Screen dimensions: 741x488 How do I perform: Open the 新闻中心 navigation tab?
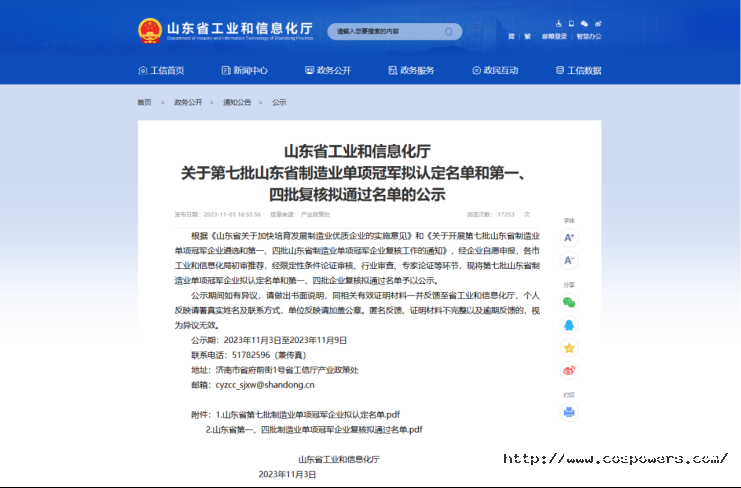243,71
